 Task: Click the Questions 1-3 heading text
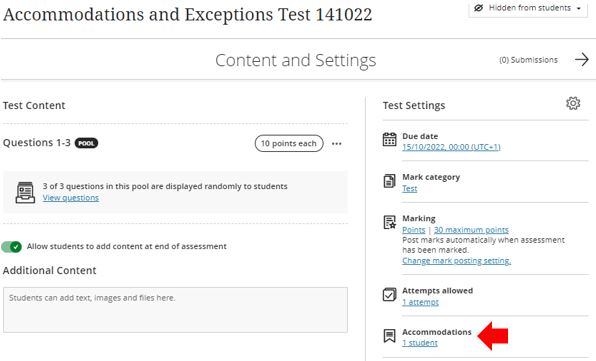click(x=36, y=143)
